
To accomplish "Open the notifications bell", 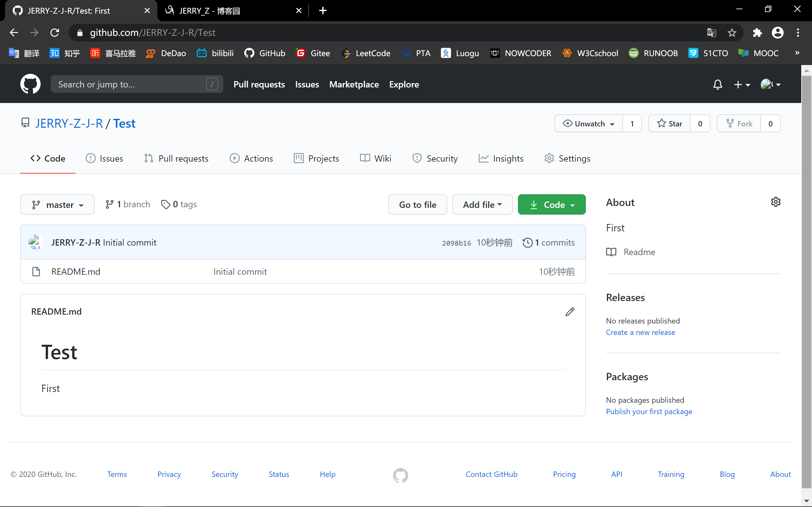I will [717, 85].
